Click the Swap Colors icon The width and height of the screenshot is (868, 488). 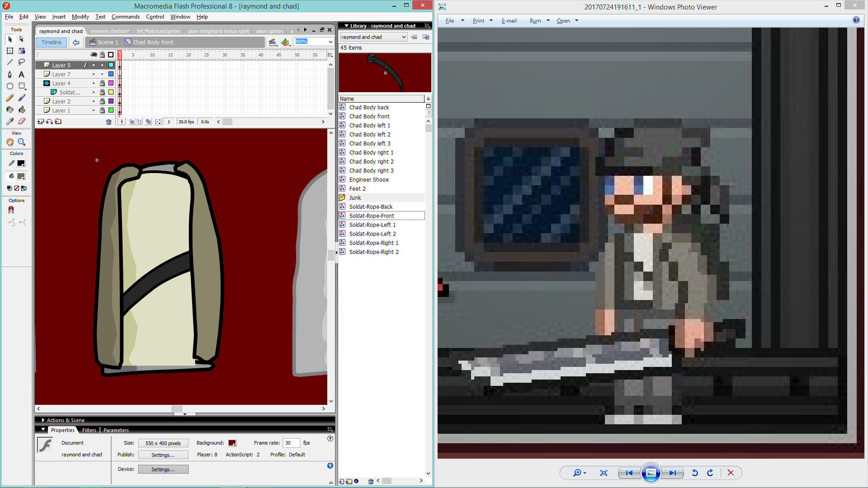24,188
